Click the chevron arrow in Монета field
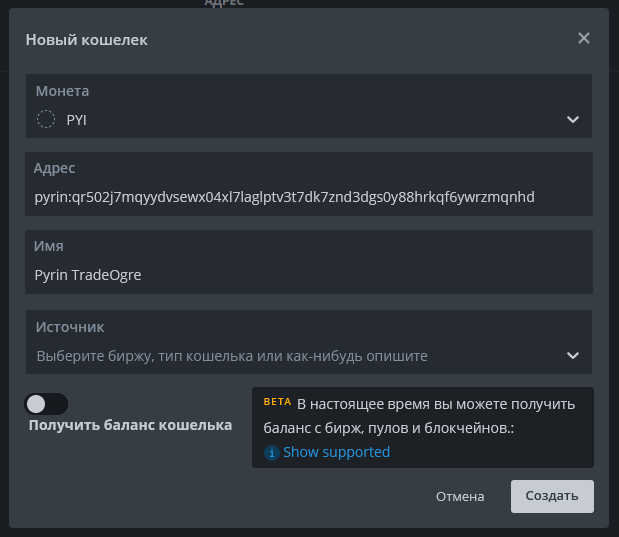 coord(573,120)
